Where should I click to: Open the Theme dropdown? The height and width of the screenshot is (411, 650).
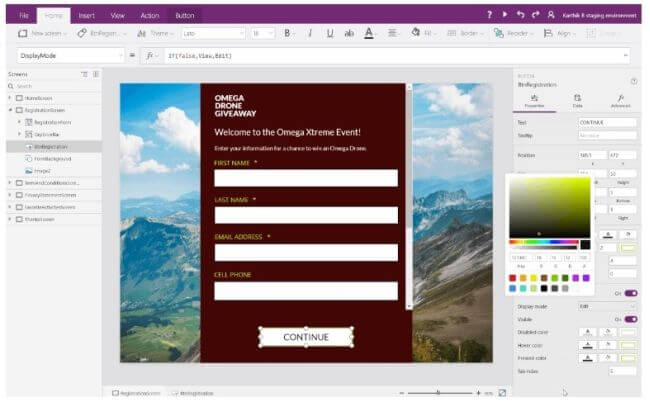point(155,33)
